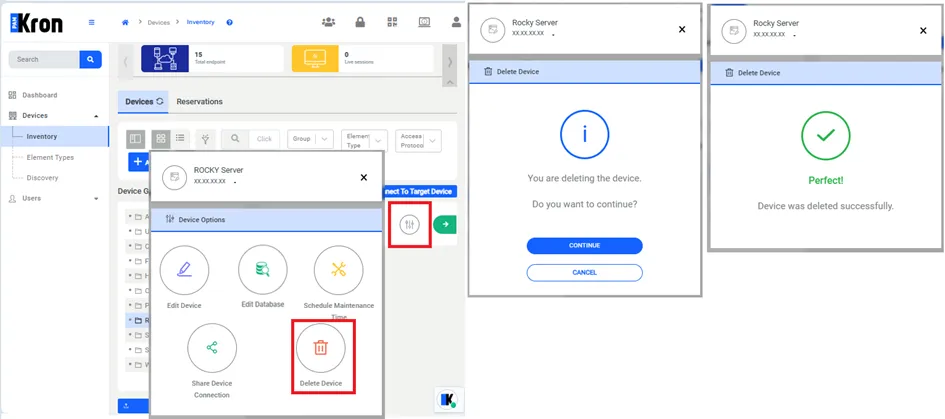
Task: Click the device search input field
Action: coord(265,139)
